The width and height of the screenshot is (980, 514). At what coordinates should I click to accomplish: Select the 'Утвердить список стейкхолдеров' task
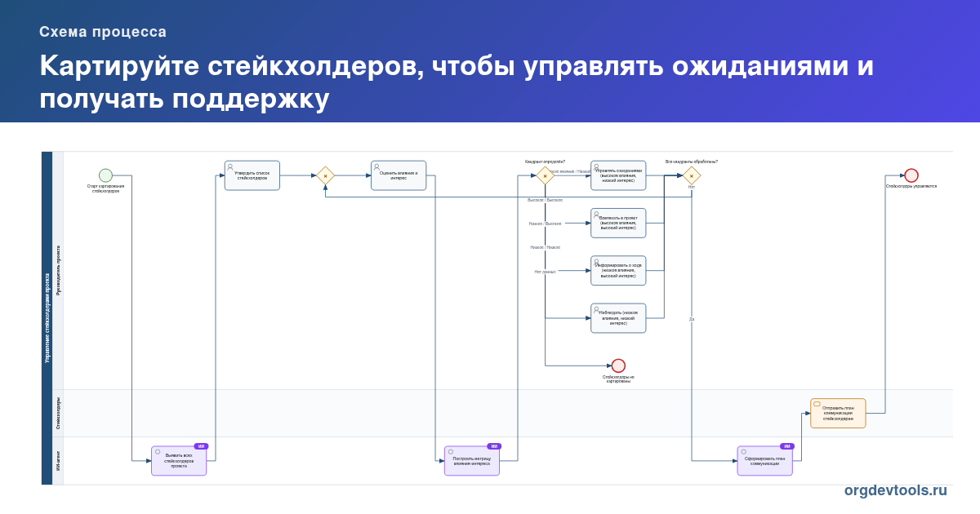pyautogui.click(x=252, y=175)
